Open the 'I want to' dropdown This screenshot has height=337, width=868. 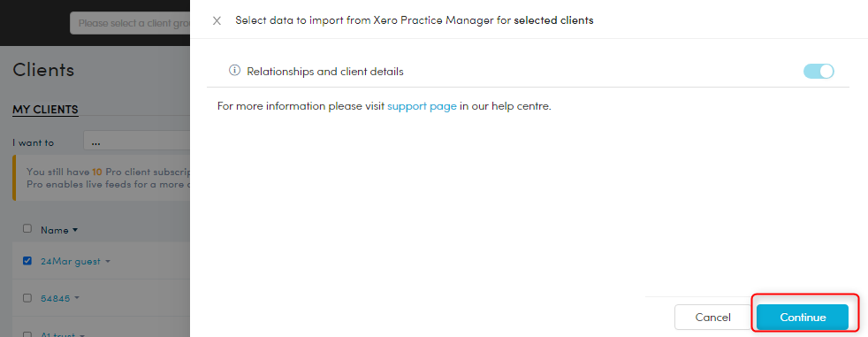click(137, 142)
